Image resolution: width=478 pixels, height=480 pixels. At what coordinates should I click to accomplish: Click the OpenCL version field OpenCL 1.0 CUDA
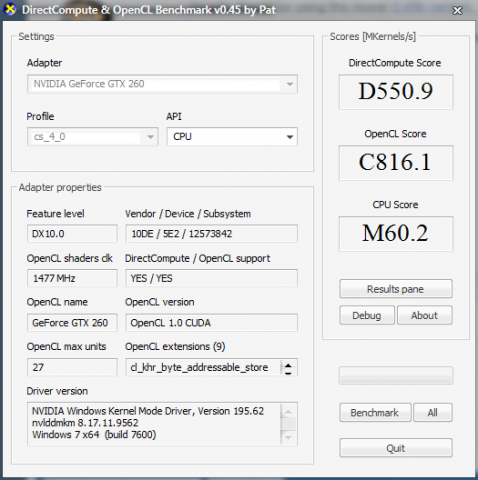pos(211,323)
